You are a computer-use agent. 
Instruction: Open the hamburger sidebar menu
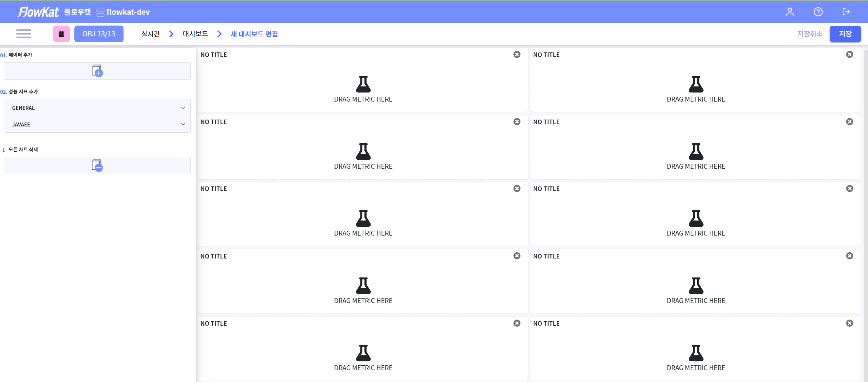click(24, 34)
